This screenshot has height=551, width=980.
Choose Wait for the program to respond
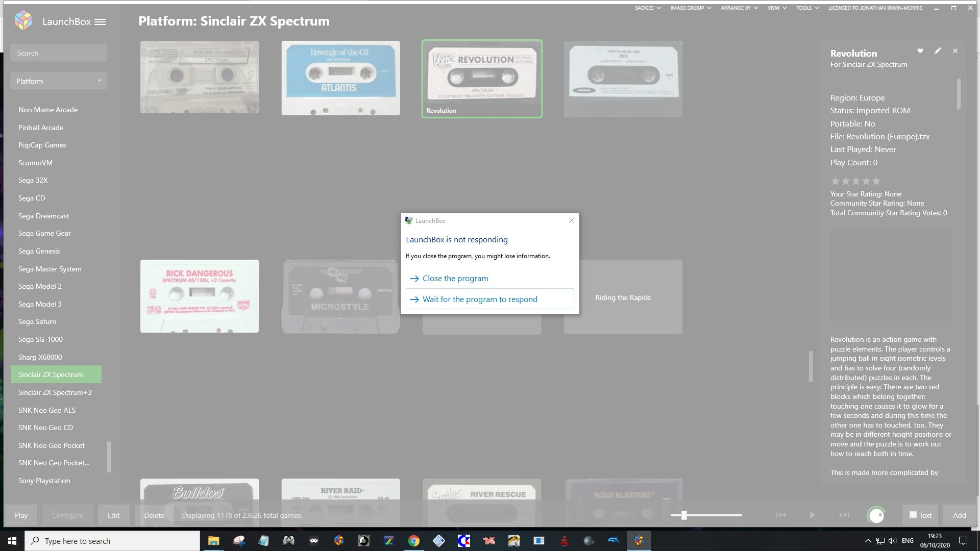(x=490, y=299)
